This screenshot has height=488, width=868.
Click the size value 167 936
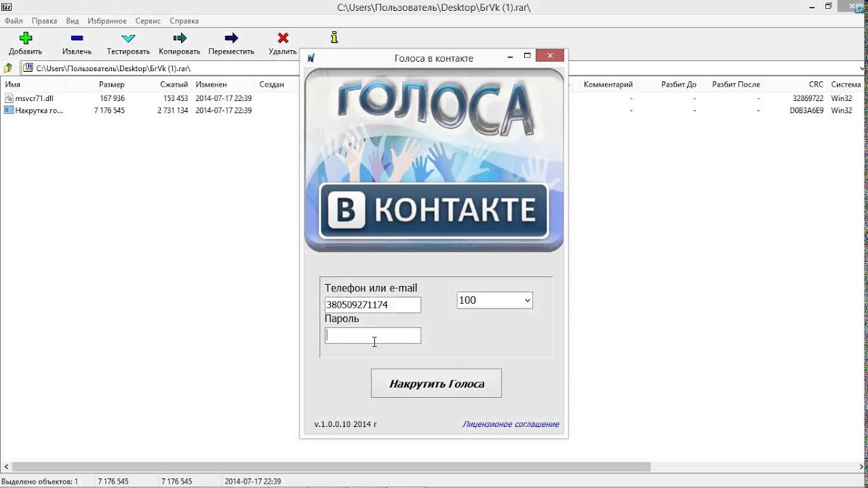(112, 98)
